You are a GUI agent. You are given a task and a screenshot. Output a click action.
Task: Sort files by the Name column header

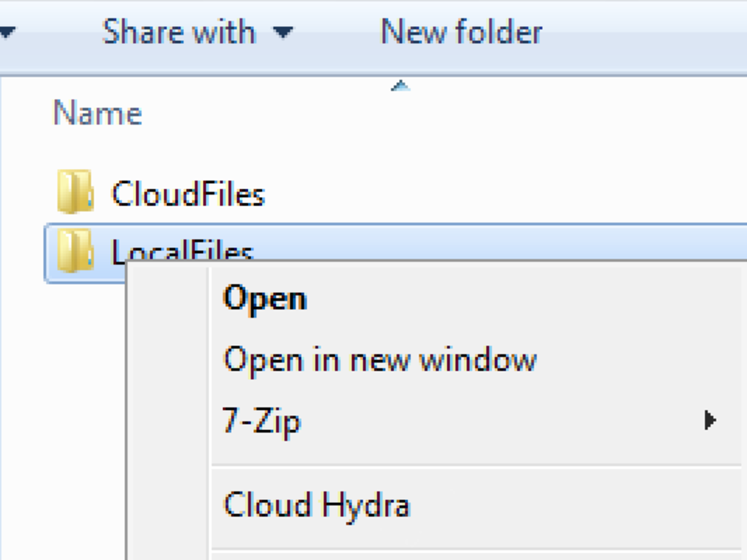(97, 112)
